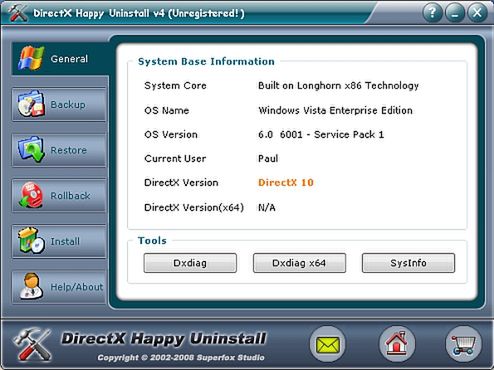Click the orange DirectX 10 value
The image size is (494, 370).
tap(286, 183)
